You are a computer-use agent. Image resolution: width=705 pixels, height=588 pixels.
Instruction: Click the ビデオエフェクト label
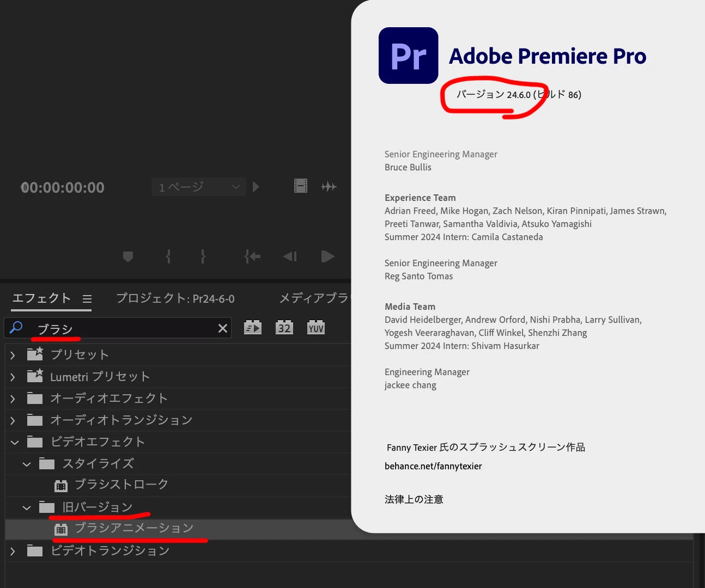click(98, 442)
